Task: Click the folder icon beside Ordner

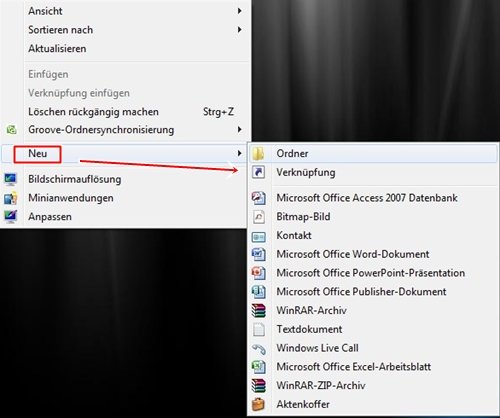Action: coord(258,154)
